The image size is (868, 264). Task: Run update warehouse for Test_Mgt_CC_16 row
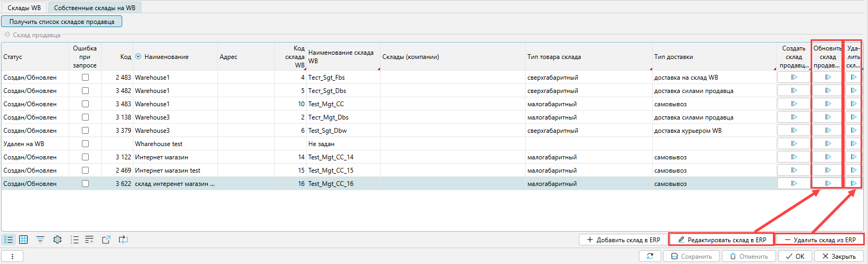click(x=828, y=183)
